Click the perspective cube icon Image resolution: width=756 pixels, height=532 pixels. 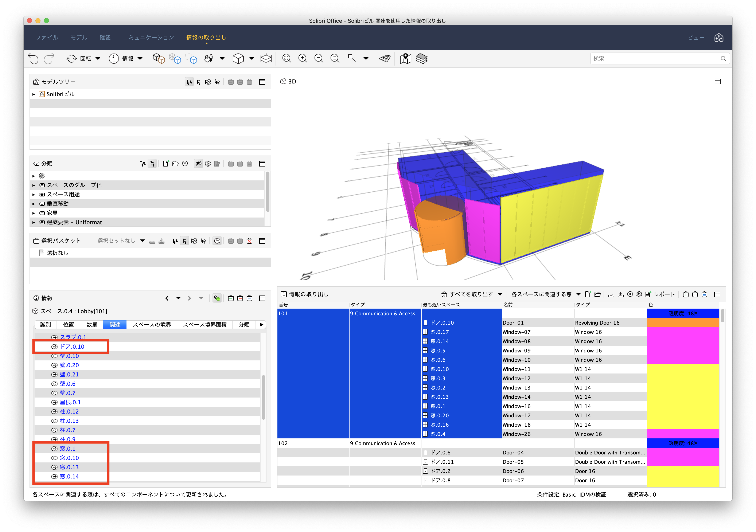(238, 59)
